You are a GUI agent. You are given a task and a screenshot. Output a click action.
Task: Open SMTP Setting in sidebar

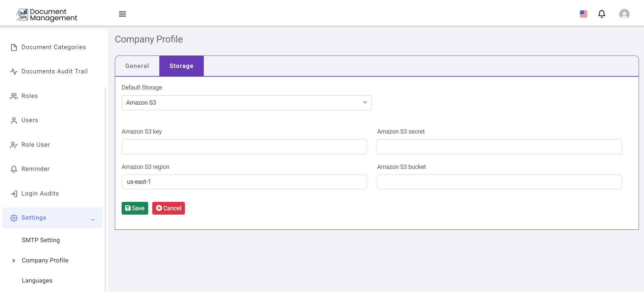41,240
